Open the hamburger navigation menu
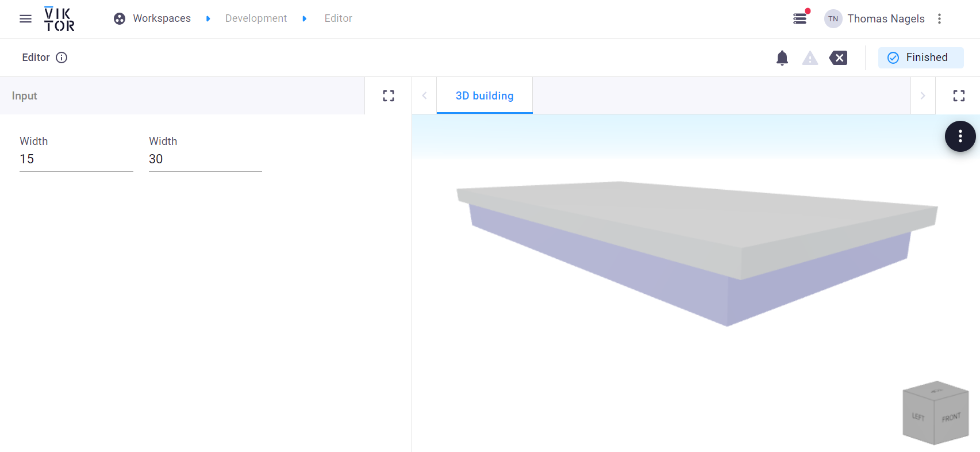This screenshot has width=980, height=452. pyautogui.click(x=25, y=19)
